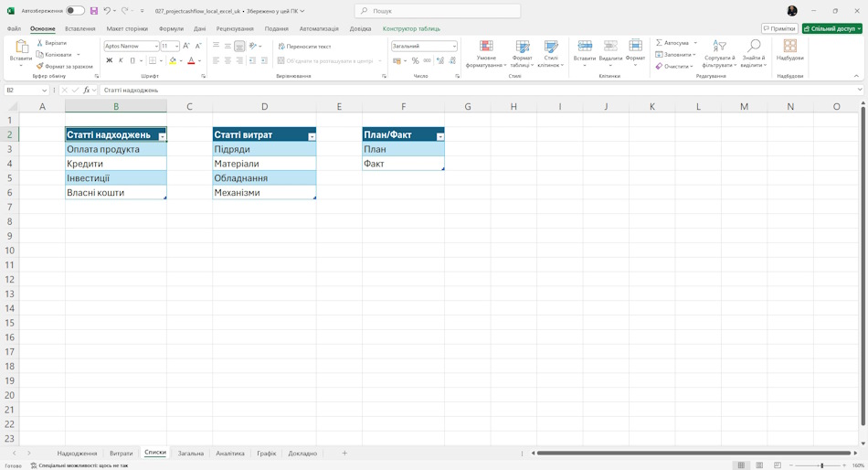Click the Примітки comments button
Viewport: 868px width, 470px height.
pos(779,28)
